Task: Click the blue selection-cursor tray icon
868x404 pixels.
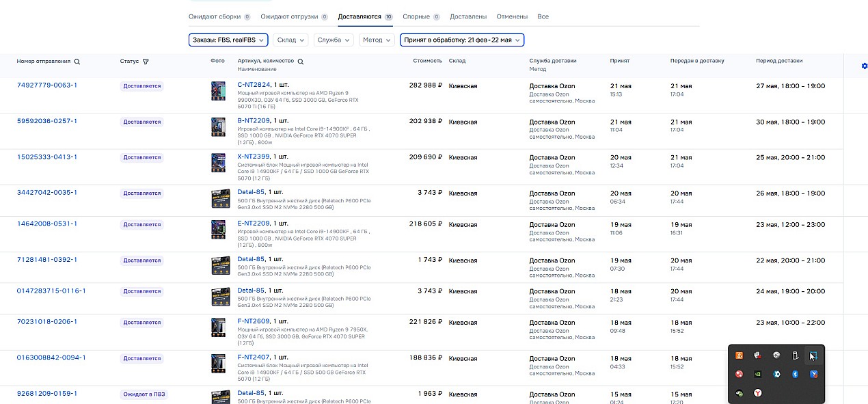Action: coord(814,355)
